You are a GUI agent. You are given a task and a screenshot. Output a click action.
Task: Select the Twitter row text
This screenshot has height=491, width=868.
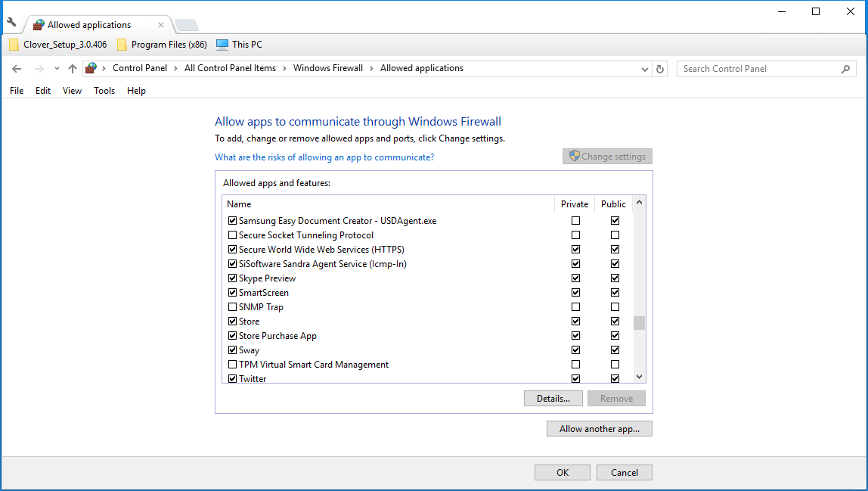(253, 378)
